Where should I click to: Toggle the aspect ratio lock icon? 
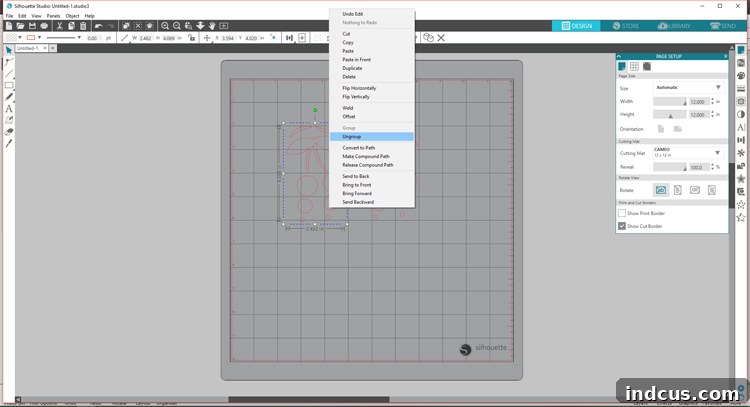click(192, 37)
